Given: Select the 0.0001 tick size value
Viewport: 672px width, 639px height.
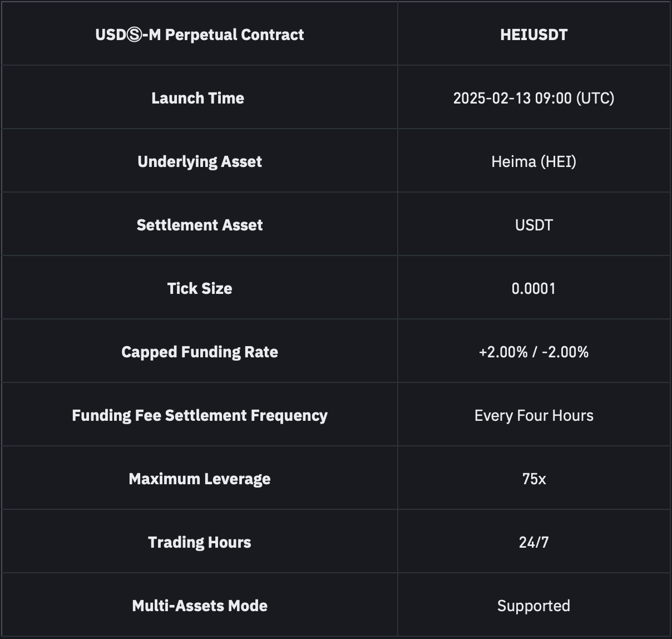Looking at the screenshot, I should click(x=533, y=288).
